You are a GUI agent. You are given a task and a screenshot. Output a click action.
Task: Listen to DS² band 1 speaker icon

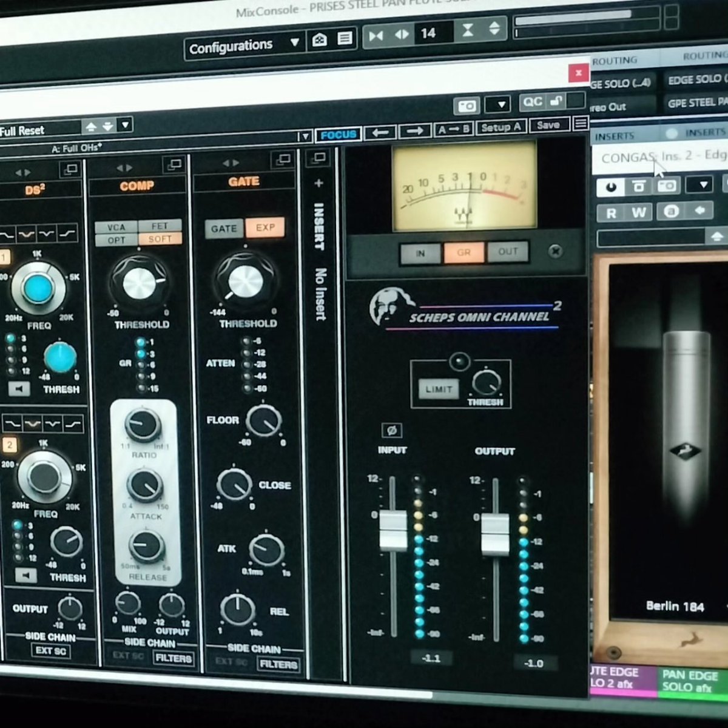tap(19, 388)
